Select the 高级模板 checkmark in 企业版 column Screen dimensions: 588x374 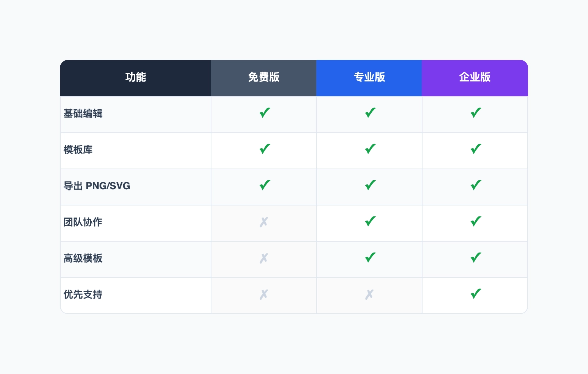click(475, 257)
